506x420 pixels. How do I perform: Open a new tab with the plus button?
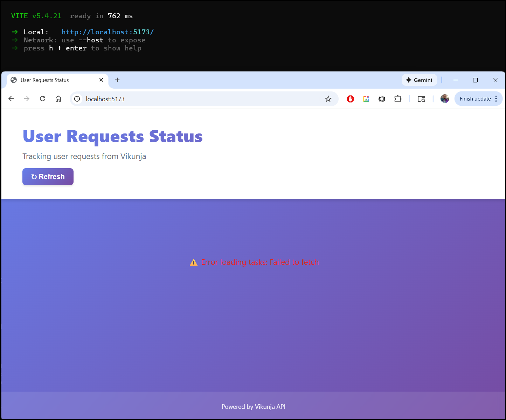point(117,80)
